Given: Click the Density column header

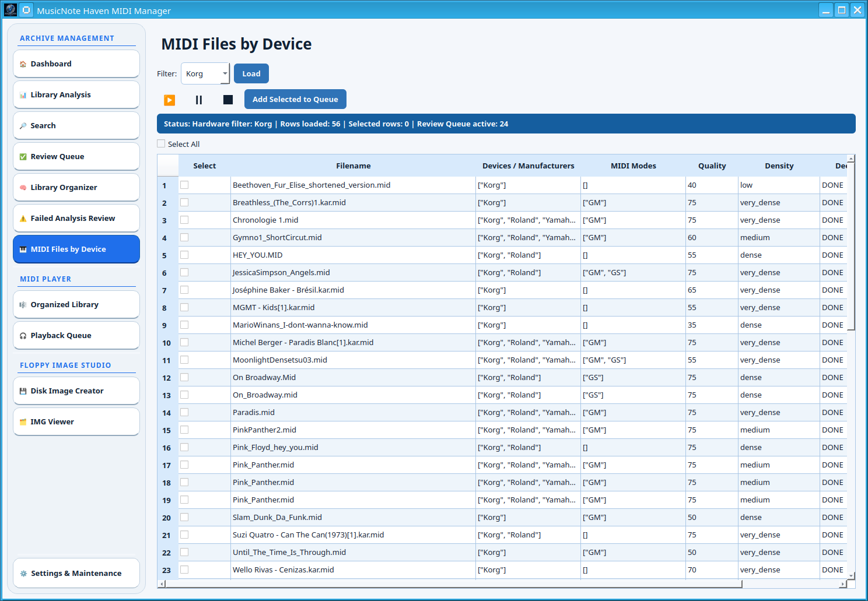Looking at the screenshot, I should click(x=779, y=166).
